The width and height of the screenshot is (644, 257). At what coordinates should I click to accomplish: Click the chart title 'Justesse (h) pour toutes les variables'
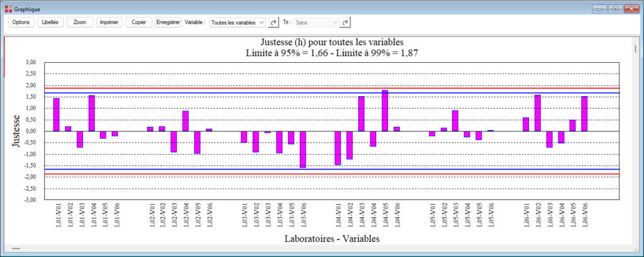click(x=331, y=43)
